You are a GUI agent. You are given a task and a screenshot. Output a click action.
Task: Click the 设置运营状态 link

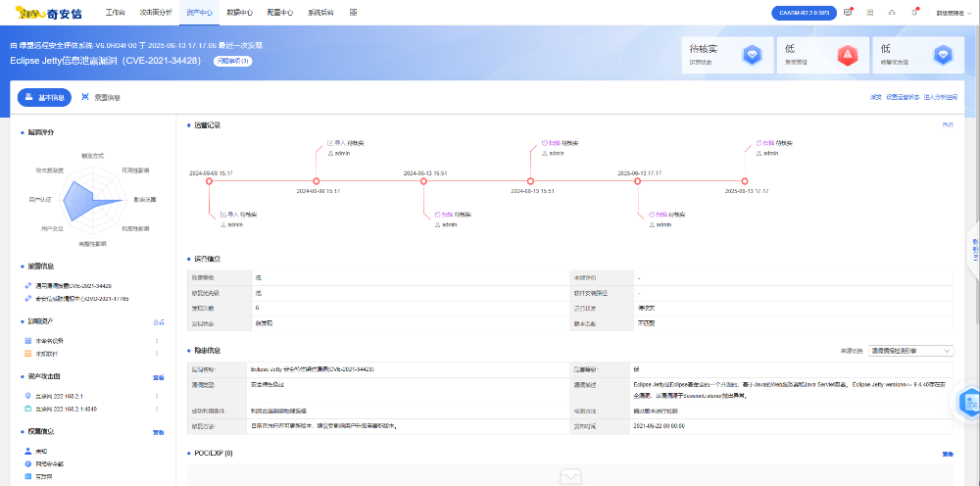tap(903, 97)
